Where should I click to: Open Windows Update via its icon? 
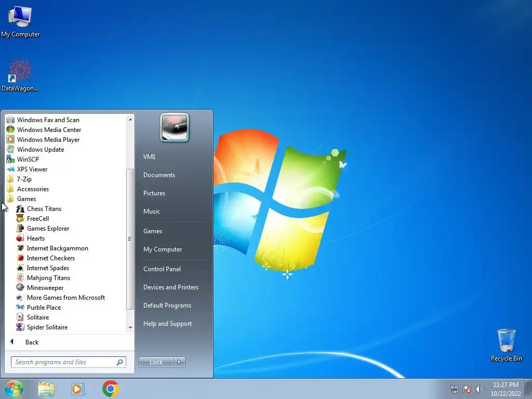click(10, 149)
